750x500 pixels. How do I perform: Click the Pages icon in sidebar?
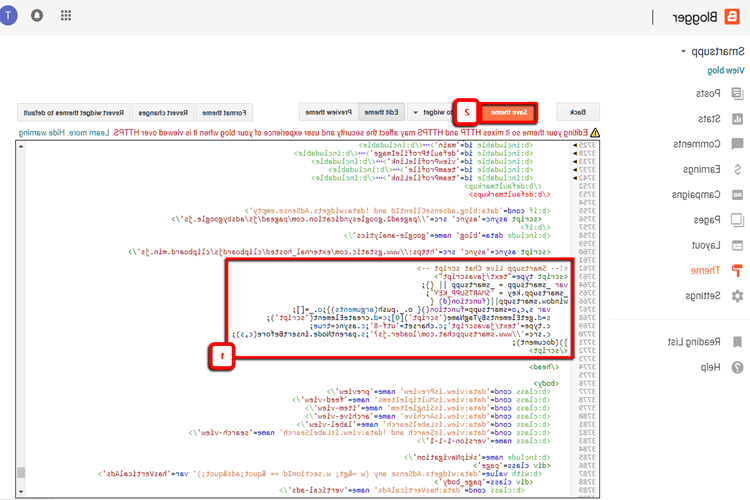coord(737,220)
